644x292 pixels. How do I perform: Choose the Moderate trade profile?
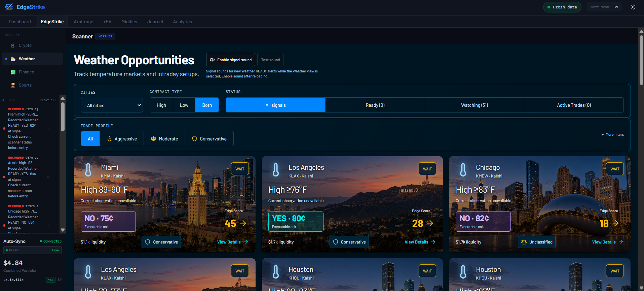click(x=164, y=139)
